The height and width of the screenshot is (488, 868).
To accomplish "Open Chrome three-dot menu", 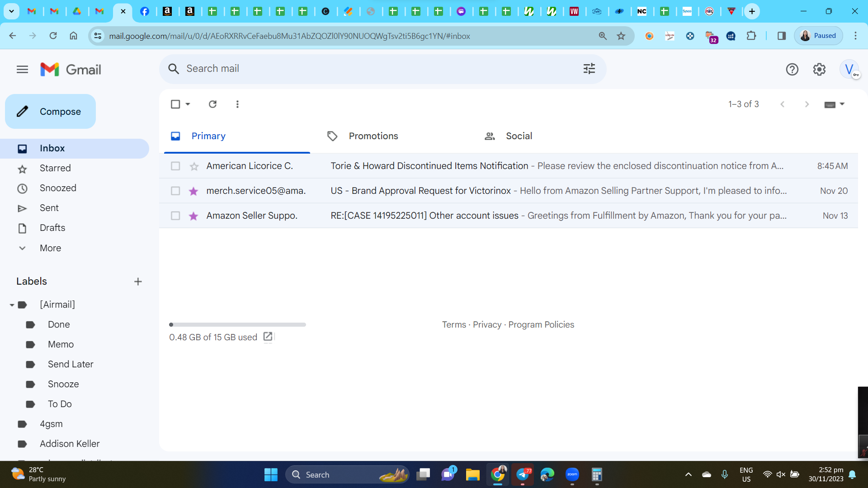I will click(x=855, y=36).
